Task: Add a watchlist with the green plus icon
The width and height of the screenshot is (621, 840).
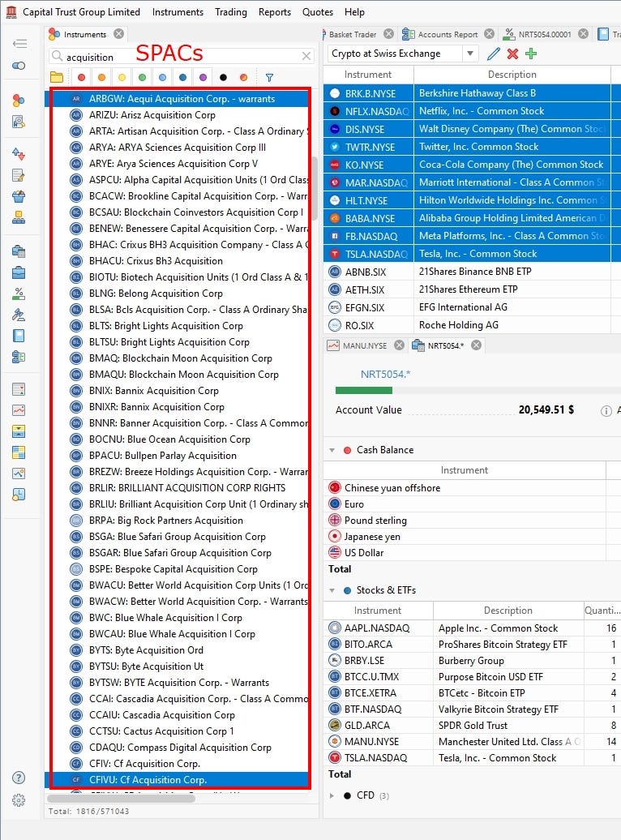Action: [x=531, y=54]
